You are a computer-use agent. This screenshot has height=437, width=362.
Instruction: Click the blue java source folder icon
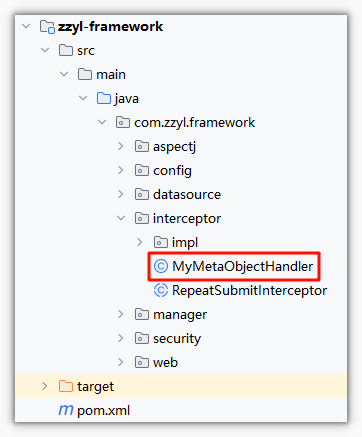104,98
